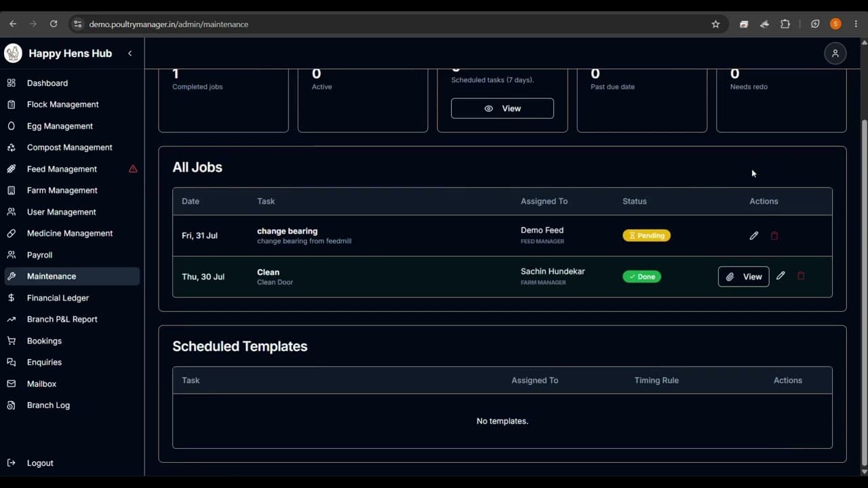Click the Financial Ledger dollar icon
The image size is (868, 488).
click(12, 298)
